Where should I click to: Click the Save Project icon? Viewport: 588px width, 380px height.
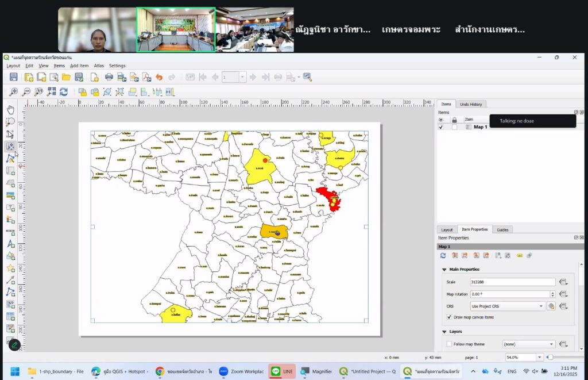[x=13, y=77]
